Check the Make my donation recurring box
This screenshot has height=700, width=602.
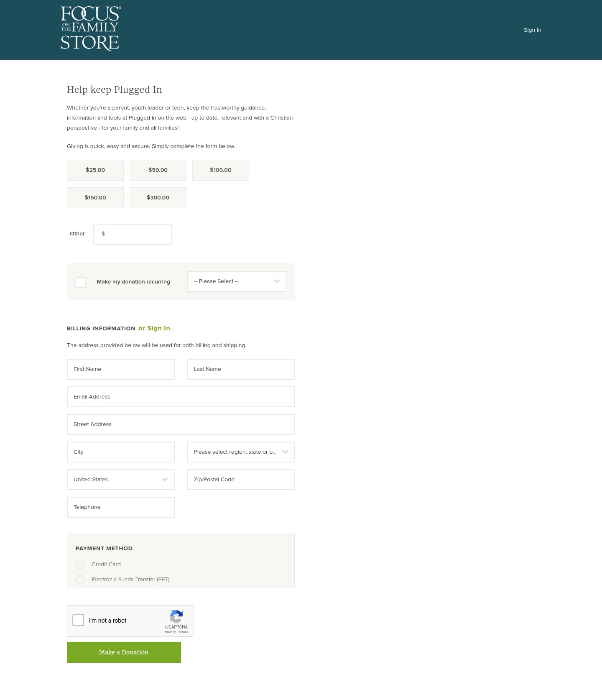(x=81, y=282)
